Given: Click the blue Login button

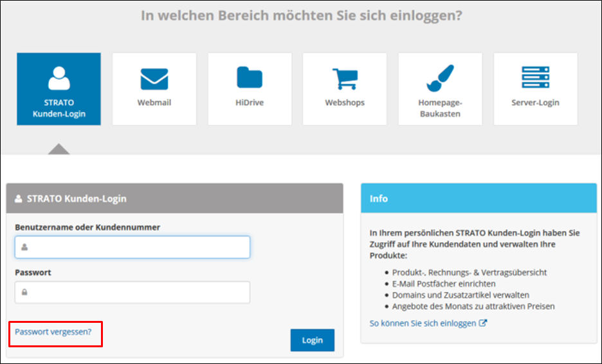Looking at the screenshot, I should (312, 340).
